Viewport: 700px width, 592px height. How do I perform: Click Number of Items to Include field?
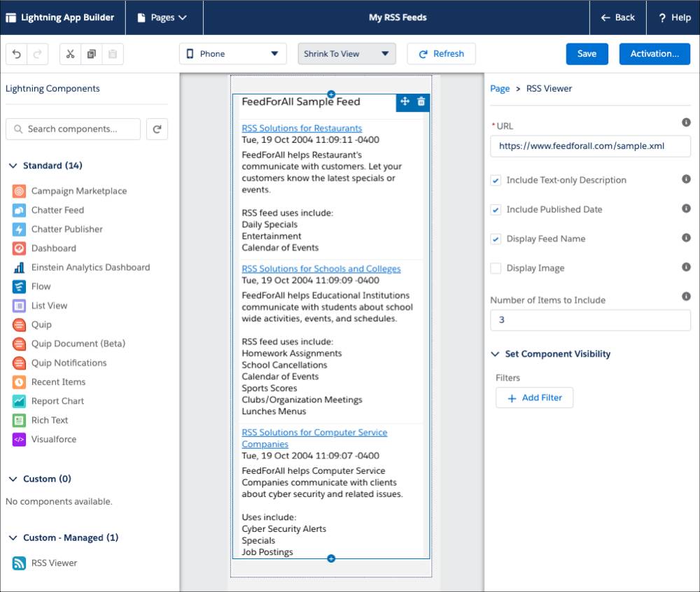pos(590,320)
